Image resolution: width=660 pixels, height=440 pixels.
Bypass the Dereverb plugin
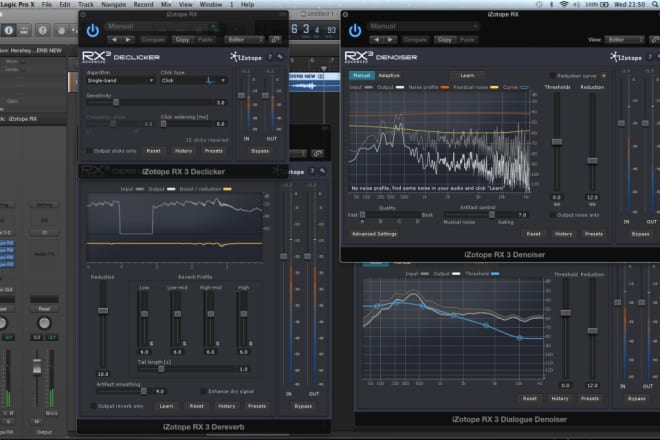point(303,406)
